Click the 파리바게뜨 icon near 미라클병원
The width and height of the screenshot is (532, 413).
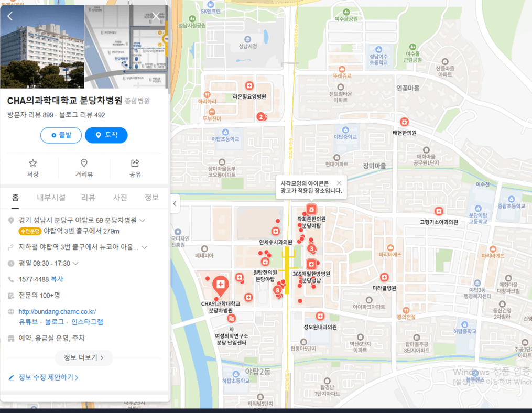390,247
